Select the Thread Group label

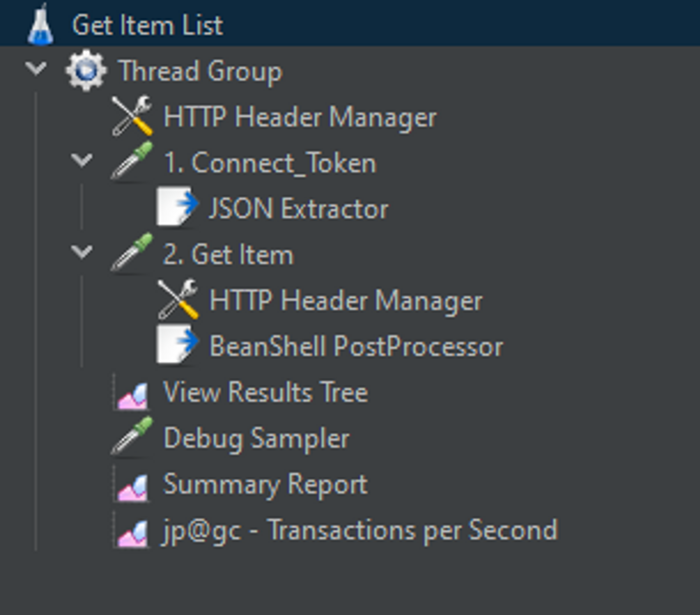pyautogui.click(x=200, y=71)
